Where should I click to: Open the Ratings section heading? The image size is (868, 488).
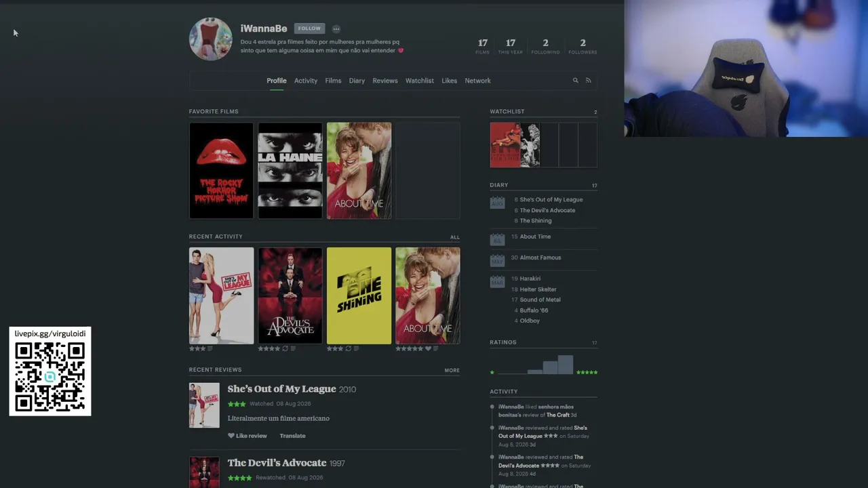point(503,343)
